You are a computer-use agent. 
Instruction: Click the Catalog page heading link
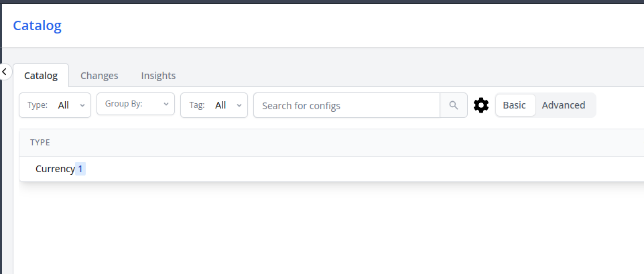click(37, 25)
